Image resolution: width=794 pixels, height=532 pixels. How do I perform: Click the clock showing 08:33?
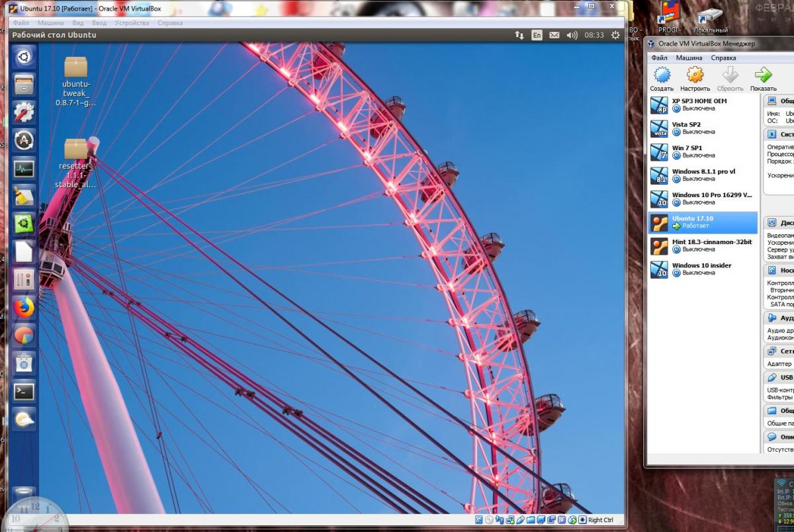tap(594, 35)
